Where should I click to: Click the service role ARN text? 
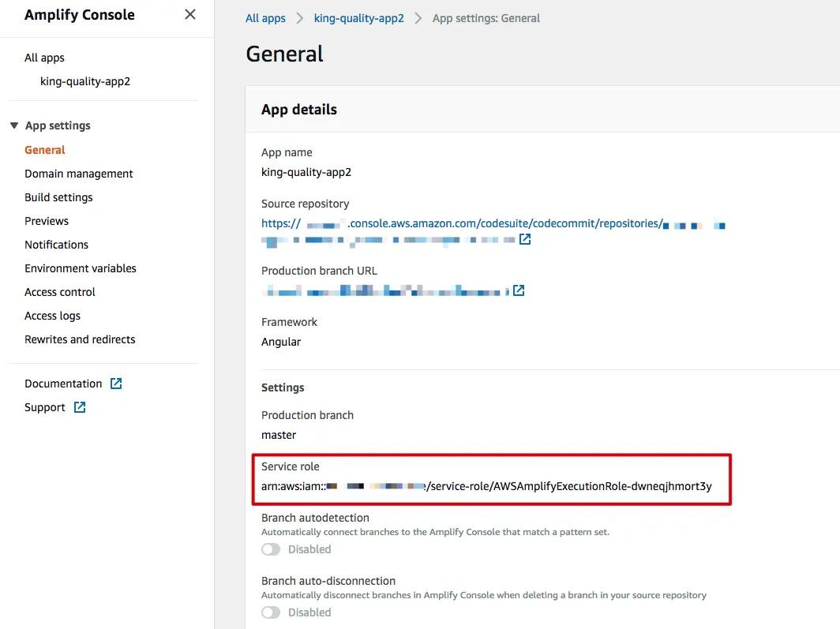[486, 486]
